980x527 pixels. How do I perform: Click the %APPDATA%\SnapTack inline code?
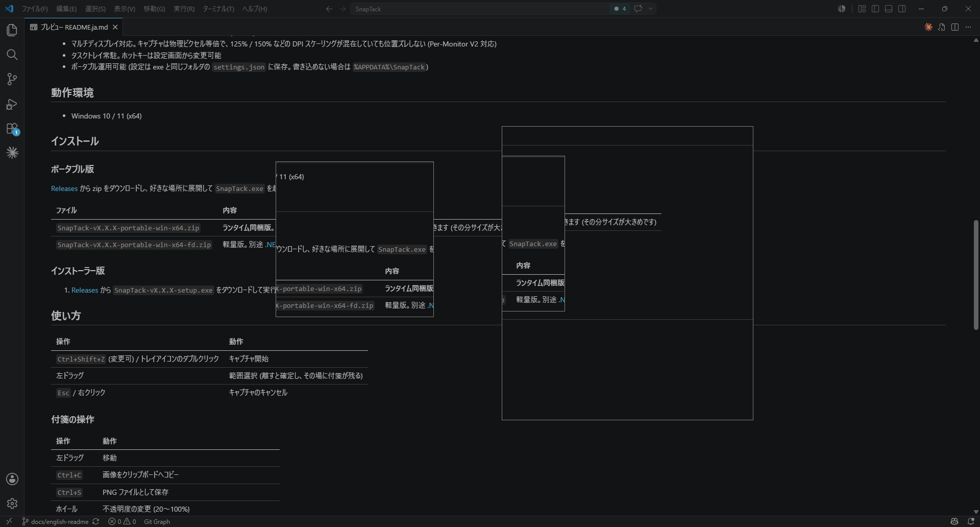pos(389,67)
